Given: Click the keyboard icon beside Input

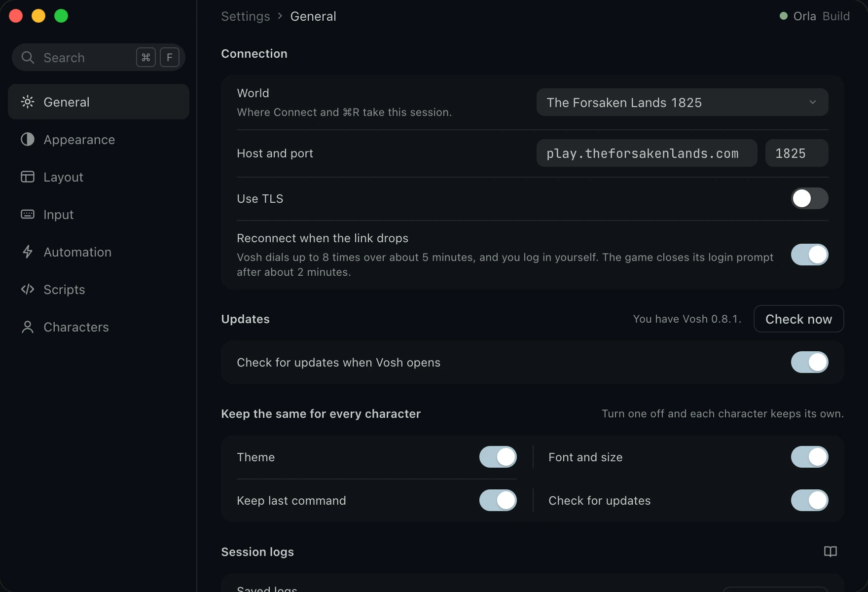Looking at the screenshot, I should coord(28,215).
